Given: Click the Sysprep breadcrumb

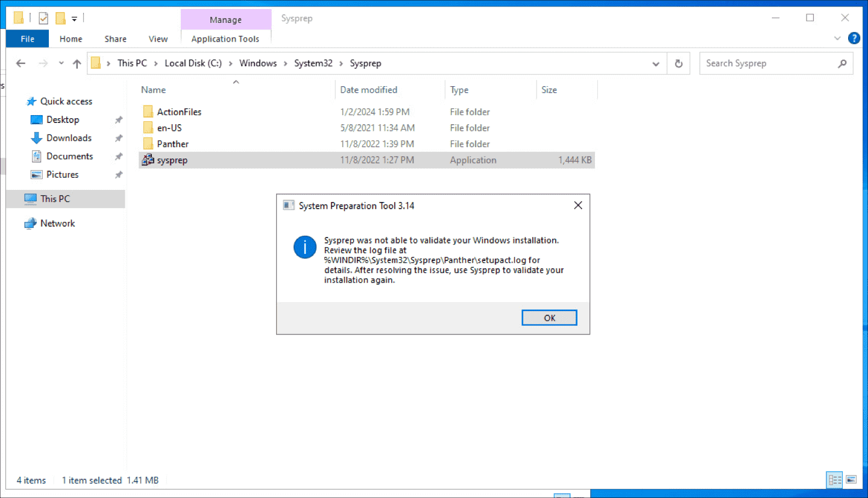Looking at the screenshot, I should (x=365, y=63).
